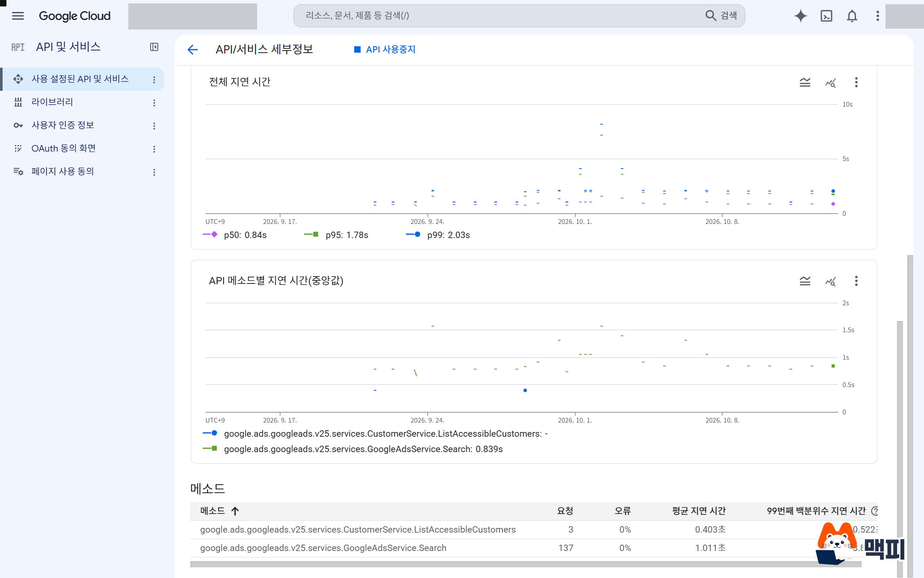Viewport: 924px width, 578px height.
Task: Open the Gemini AI sparkle icon
Action: pos(801,16)
